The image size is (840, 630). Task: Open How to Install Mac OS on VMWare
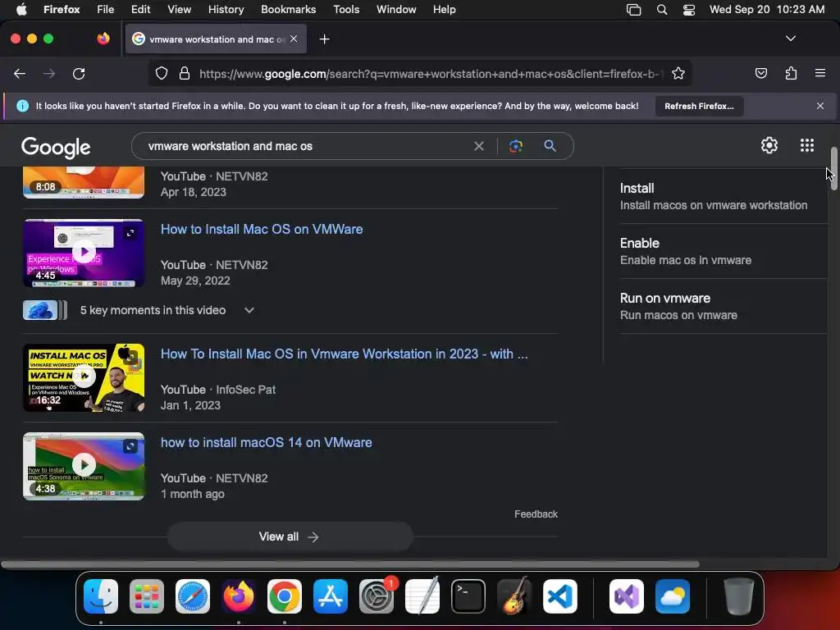tap(262, 230)
